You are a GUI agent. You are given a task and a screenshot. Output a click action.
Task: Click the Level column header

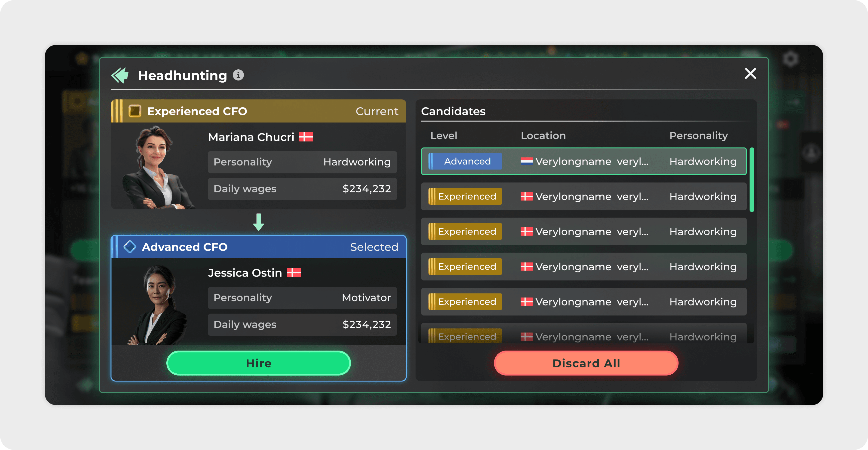click(x=443, y=136)
